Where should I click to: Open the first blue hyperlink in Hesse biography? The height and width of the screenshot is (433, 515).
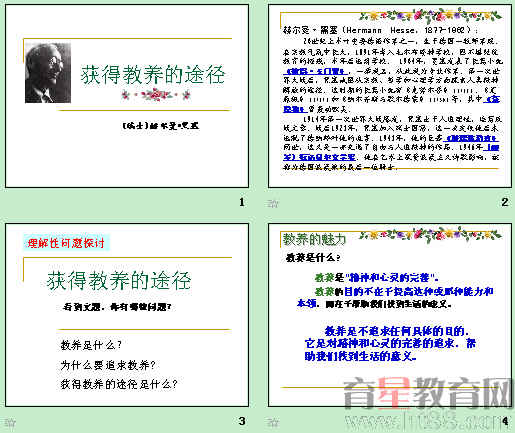pos(315,71)
